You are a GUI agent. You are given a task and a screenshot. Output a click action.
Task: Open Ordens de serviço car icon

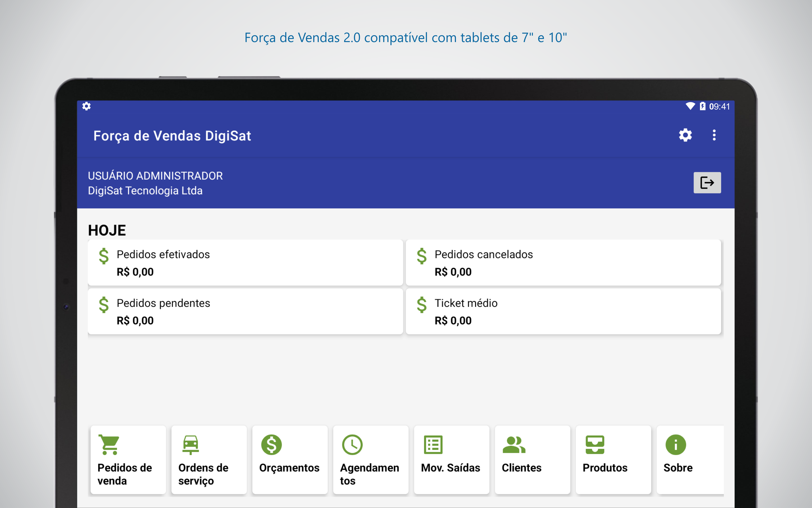click(191, 445)
